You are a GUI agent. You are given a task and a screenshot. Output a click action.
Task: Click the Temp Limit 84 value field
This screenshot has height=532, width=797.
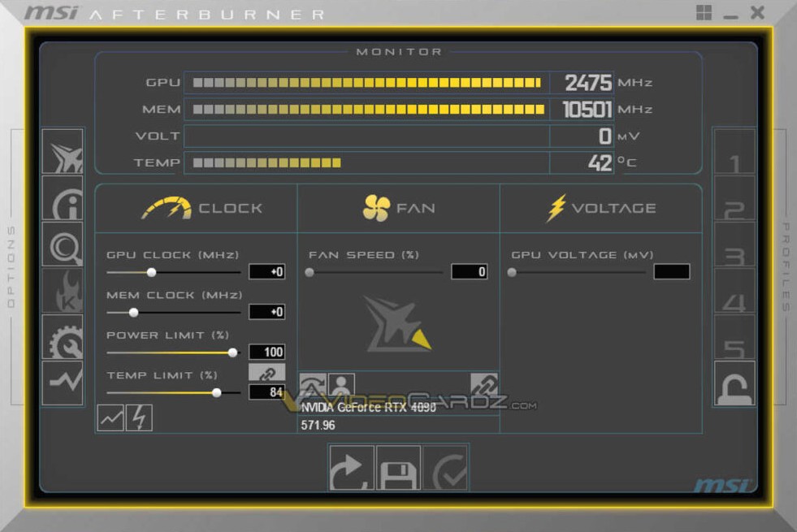266,391
